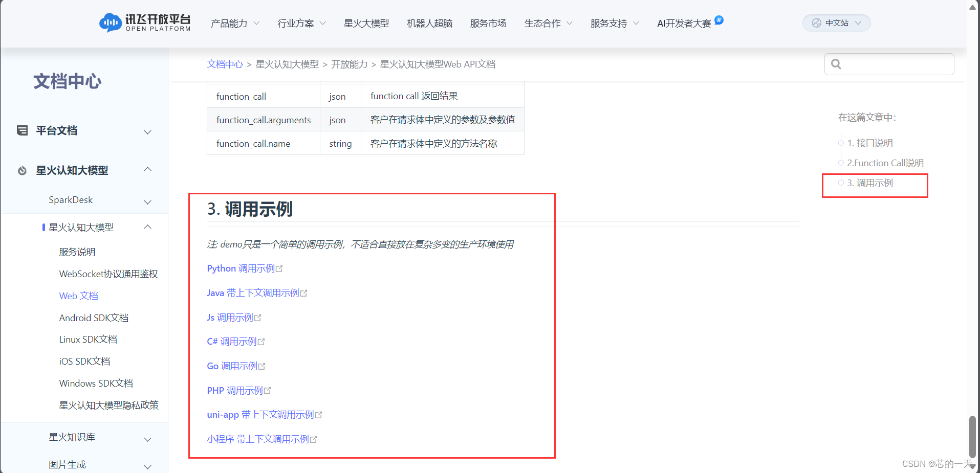
Task: Click external link icon beside Java 带上下文调用示例
Action: [x=303, y=293]
